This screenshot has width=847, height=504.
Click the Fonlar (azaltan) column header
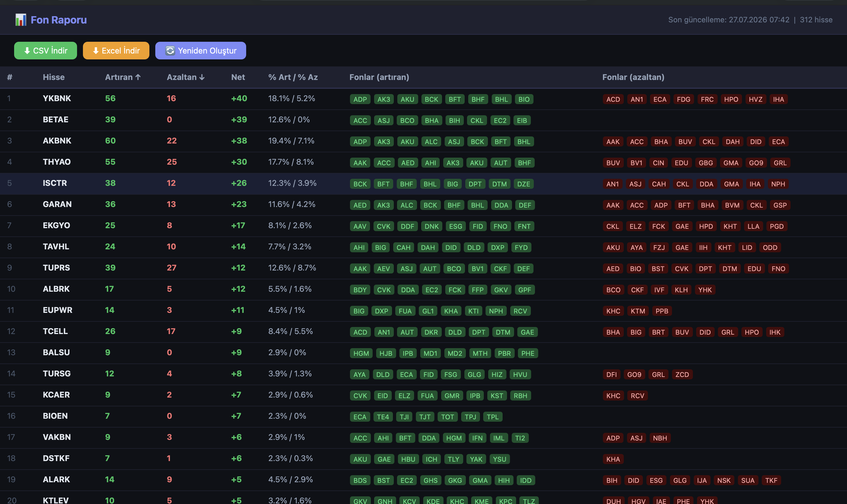tap(633, 77)
